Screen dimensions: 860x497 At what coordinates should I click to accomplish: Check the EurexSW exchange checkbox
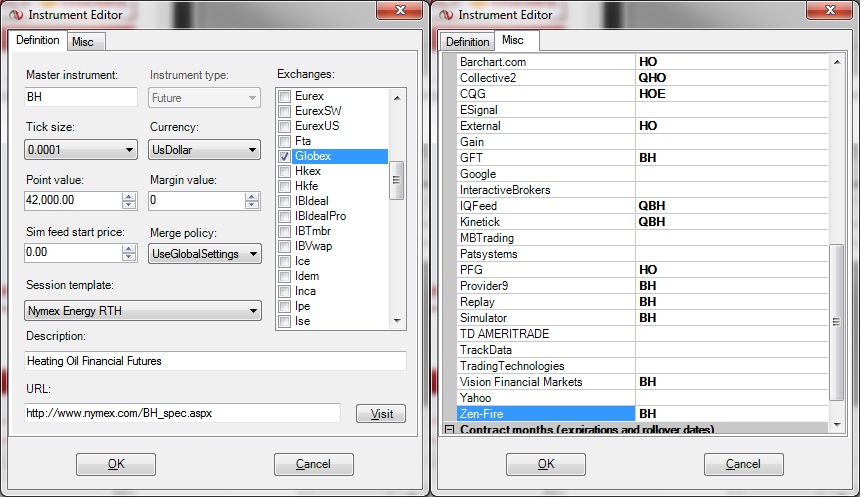tap(284, 111)
